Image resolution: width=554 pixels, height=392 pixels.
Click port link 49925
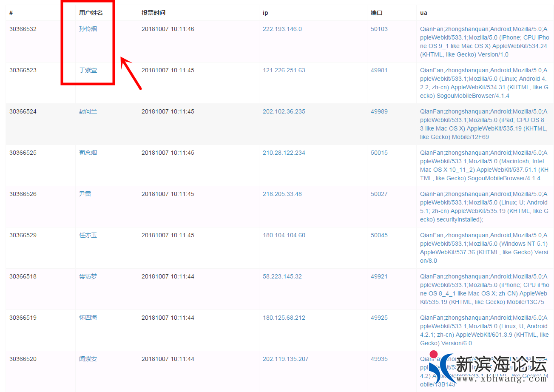pos(379,318)
